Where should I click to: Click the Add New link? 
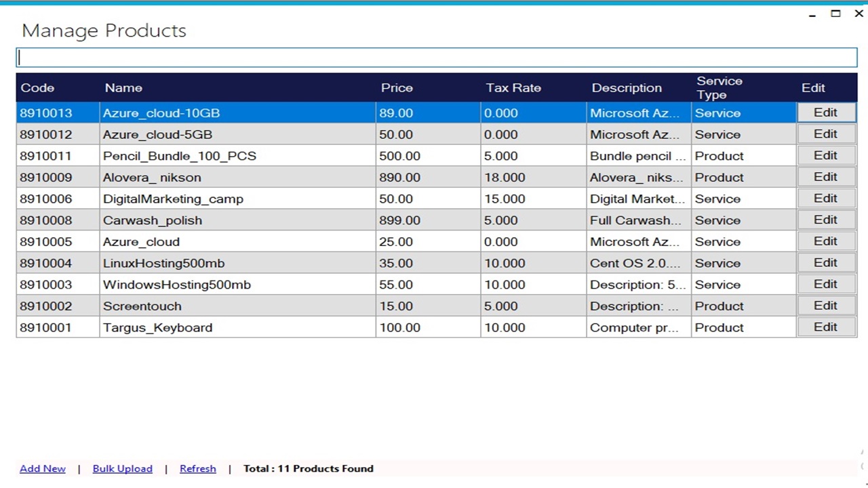42,468
